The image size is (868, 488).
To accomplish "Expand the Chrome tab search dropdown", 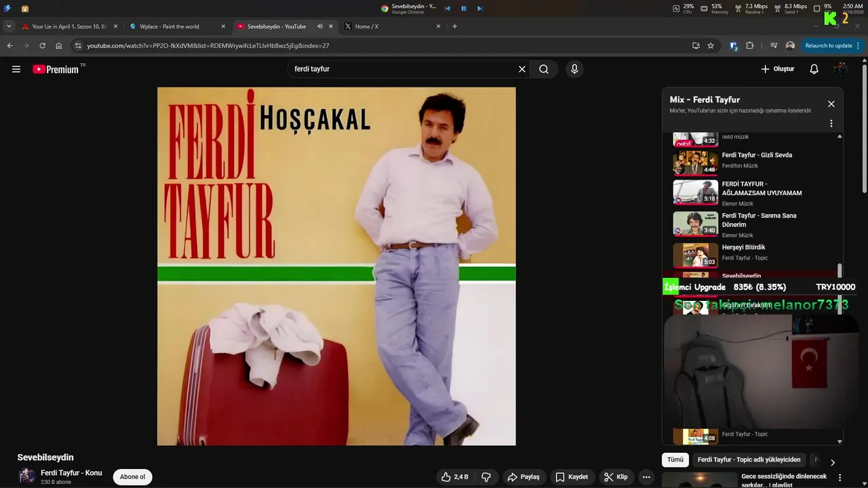I will click(9, 26).
